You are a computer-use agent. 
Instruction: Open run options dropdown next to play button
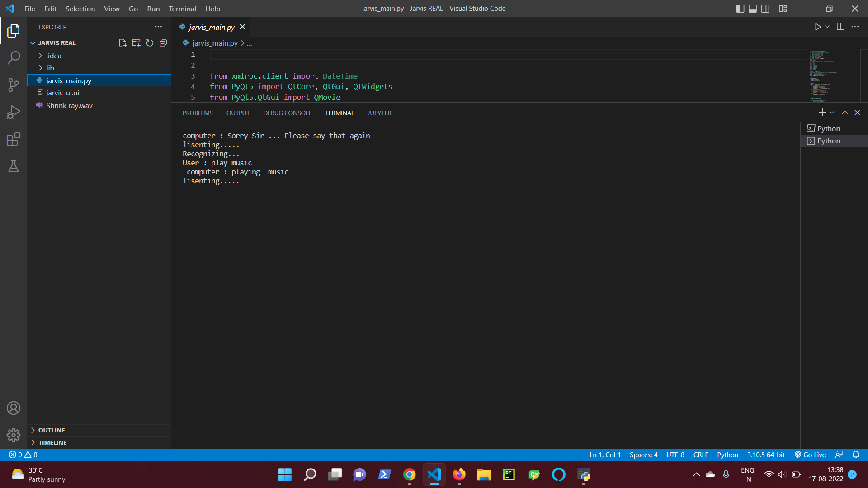point(827,27)
